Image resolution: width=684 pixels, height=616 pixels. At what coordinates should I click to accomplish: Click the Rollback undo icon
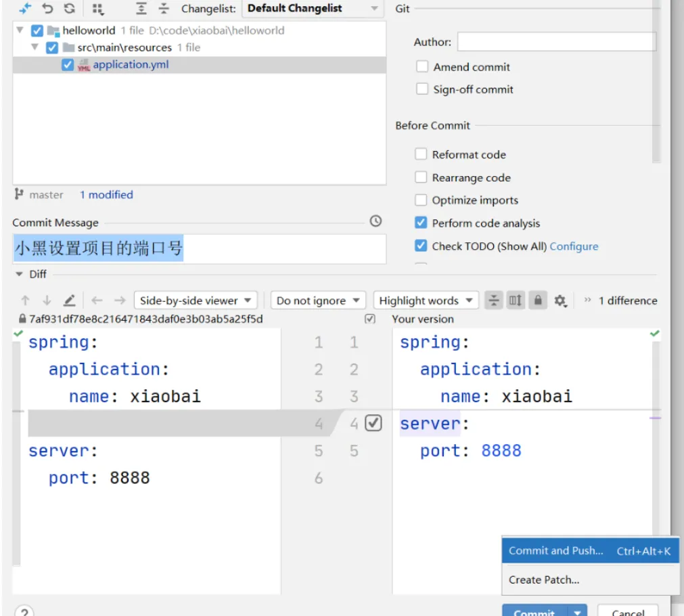pyautogui.click(x=47, y=8)
